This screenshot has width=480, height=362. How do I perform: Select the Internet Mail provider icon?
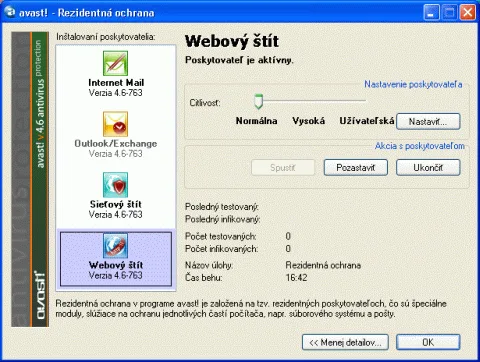pyautogui.click(x=115, y=63)
